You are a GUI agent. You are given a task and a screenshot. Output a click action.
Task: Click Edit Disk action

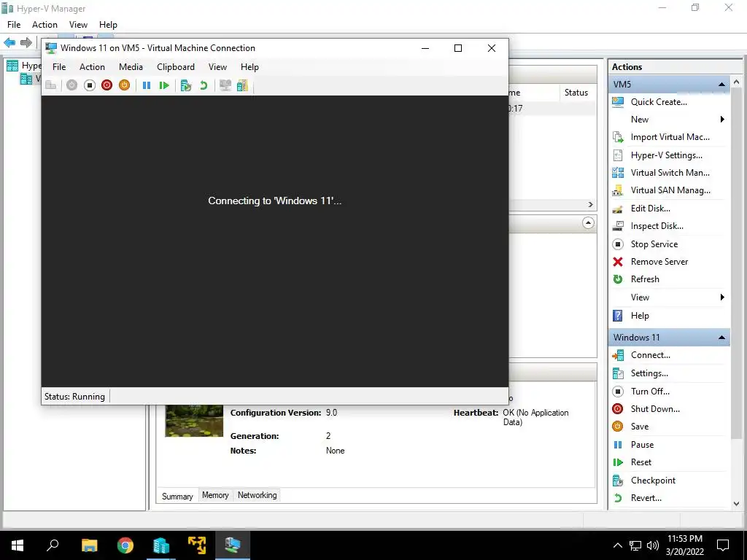coord(650,209)
